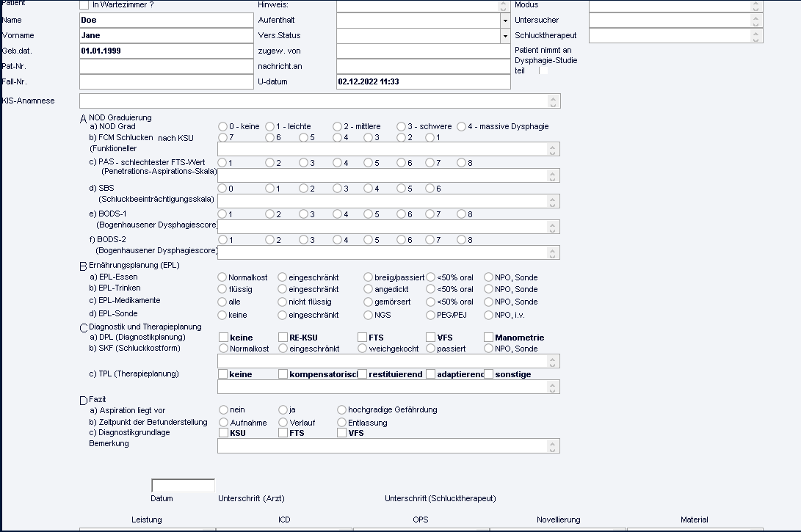This screenshot has width=801, height=532.
Task: Focus the KIS-Anamnese text field
Action: 320,101
